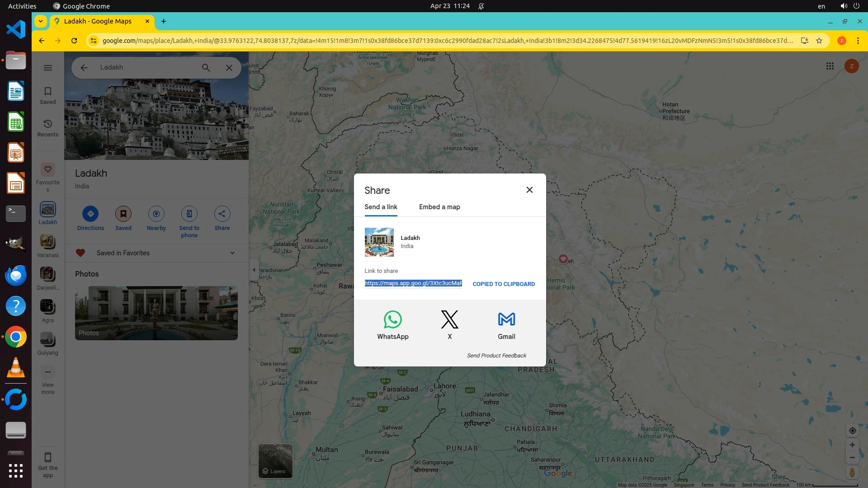The height and width of the screenshot is (488, 868).
Task: Show your location on map
Action: coord(852,431)
